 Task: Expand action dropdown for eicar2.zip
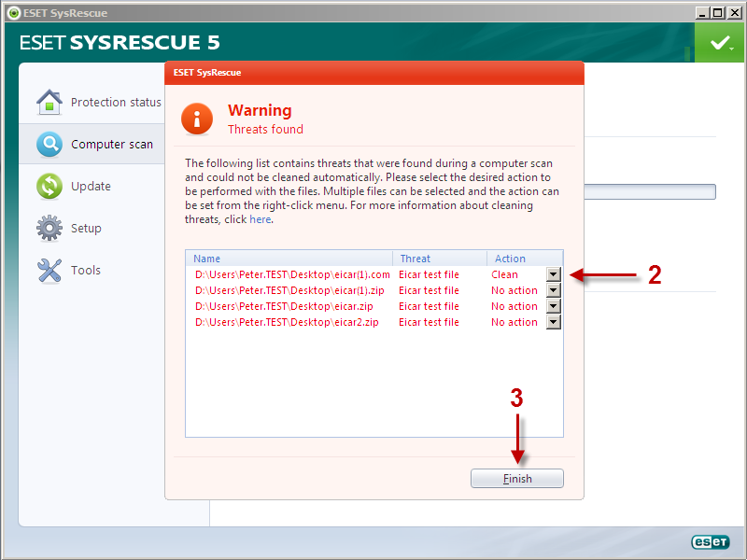(553, 322)
